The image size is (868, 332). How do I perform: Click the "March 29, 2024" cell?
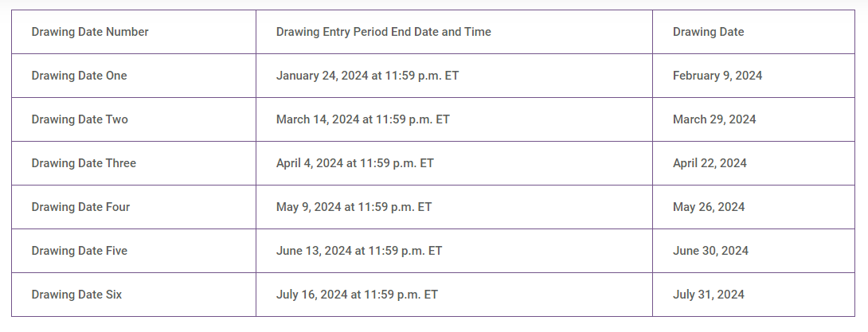[x=714, y=119]
